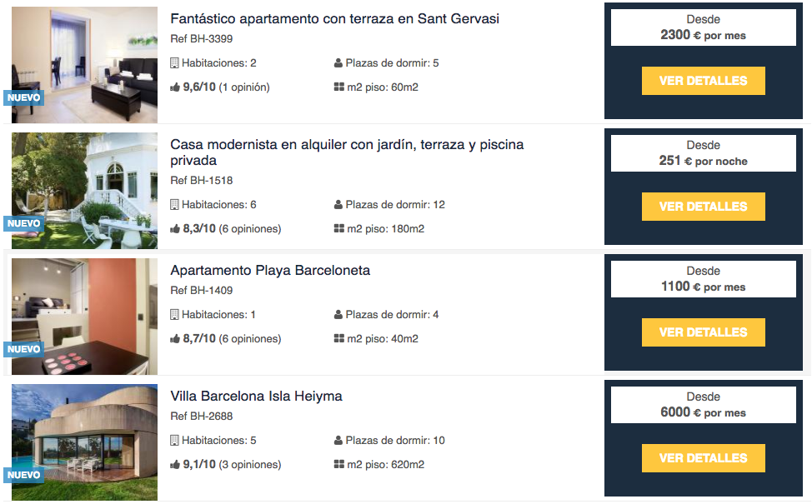Click NUEVO badge on Barceloneta apartment photo
Image resolution: width=812 pixels, height=504 pixels.
24,349
